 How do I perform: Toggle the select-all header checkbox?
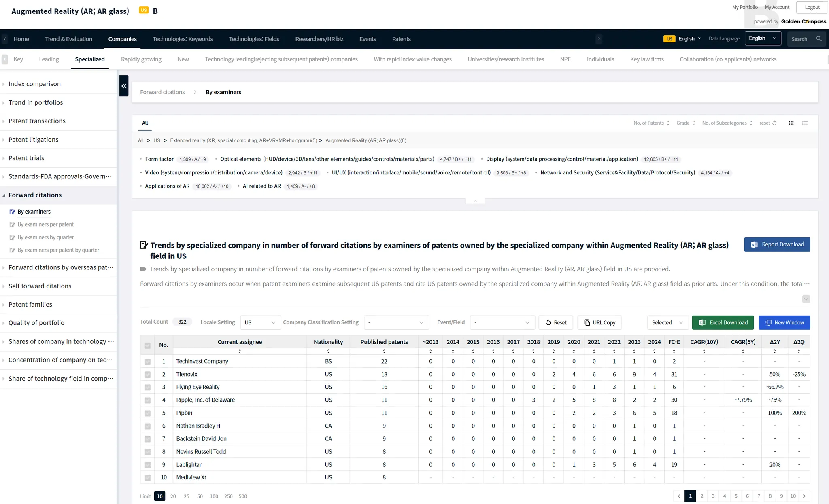(147, 345)
